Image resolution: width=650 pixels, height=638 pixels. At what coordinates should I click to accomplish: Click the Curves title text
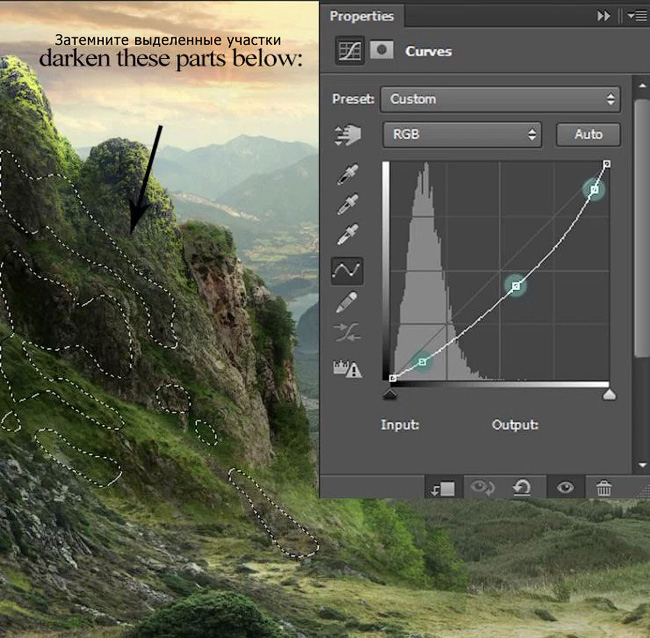point(428,51)
